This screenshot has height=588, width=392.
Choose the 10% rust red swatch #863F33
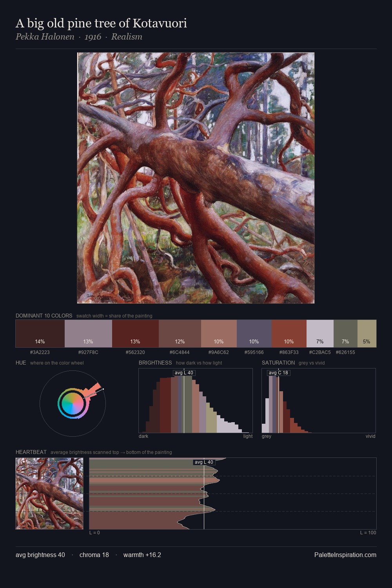[289, 334]
